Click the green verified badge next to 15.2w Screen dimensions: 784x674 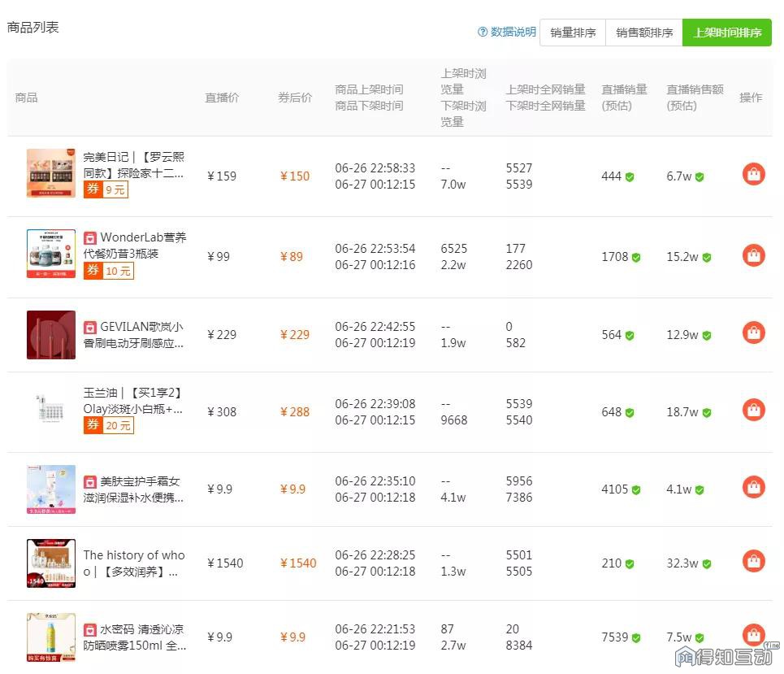707,258
